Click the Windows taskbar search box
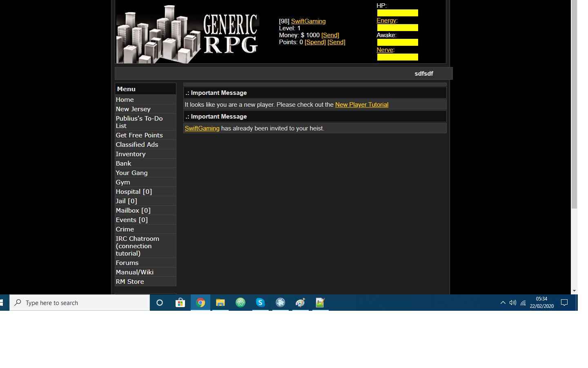Screen dimensions: 588x368 (x=80, y=303)
